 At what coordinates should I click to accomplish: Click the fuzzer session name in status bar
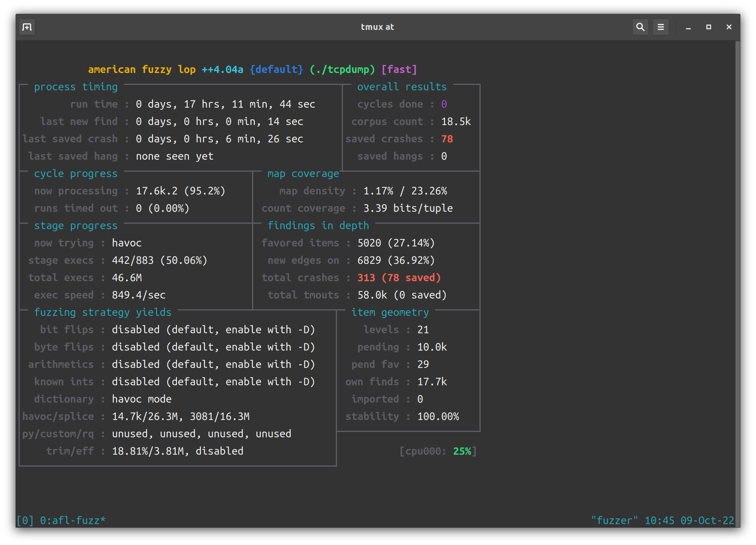pos(614,520)
